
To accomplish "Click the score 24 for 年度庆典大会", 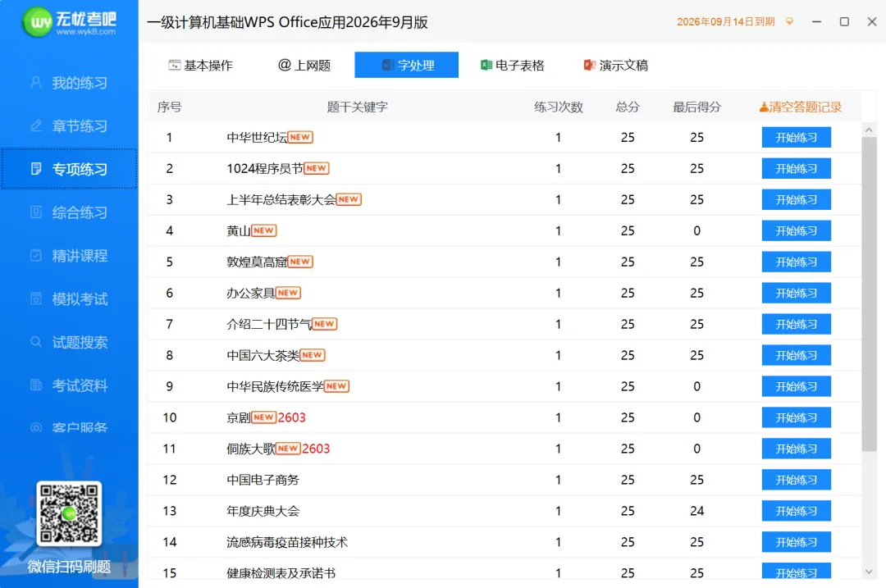I will (696, 511).
